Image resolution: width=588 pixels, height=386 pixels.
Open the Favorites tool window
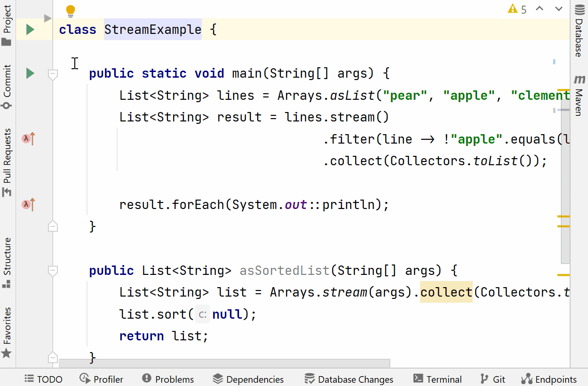[x=7, y=332]
